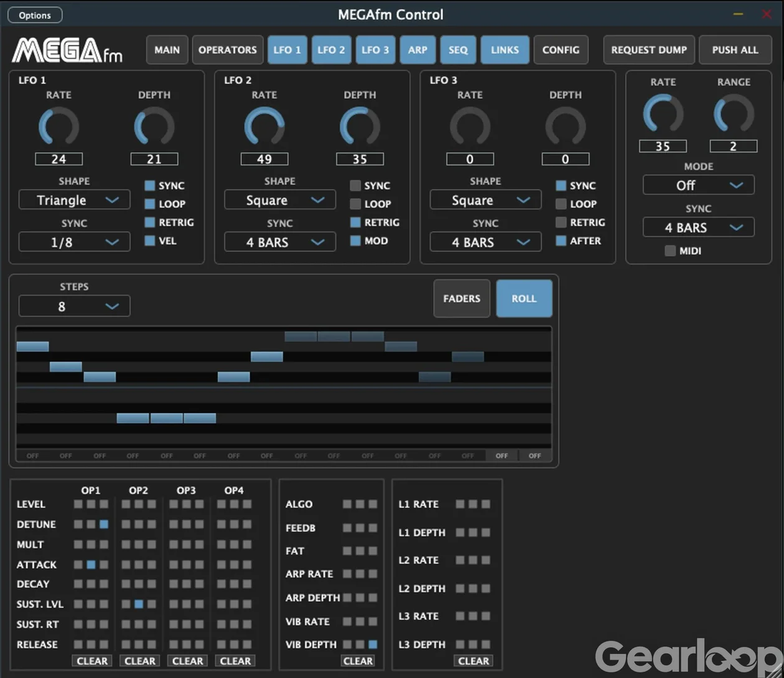Click the highlighted VIB DEPTH link square
The image size is (784, 678).
coord(373,644)
